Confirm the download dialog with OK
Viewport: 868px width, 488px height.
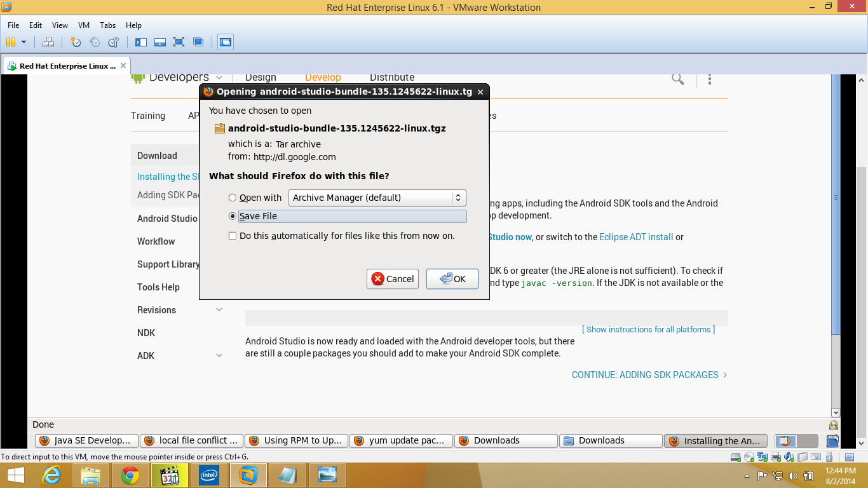pyautogui.click(x=452, y=279)
